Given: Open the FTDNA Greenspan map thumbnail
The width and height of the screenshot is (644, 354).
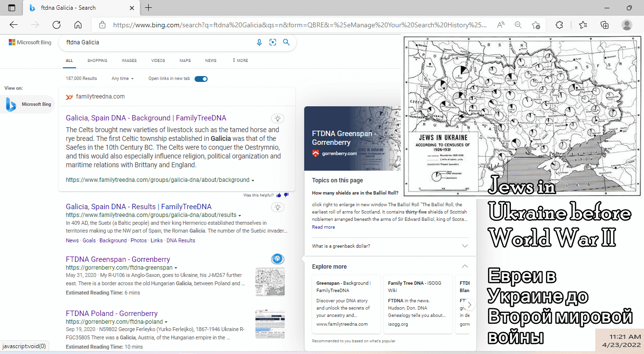Looking at the screenshot, I should [x=270, y=281].
